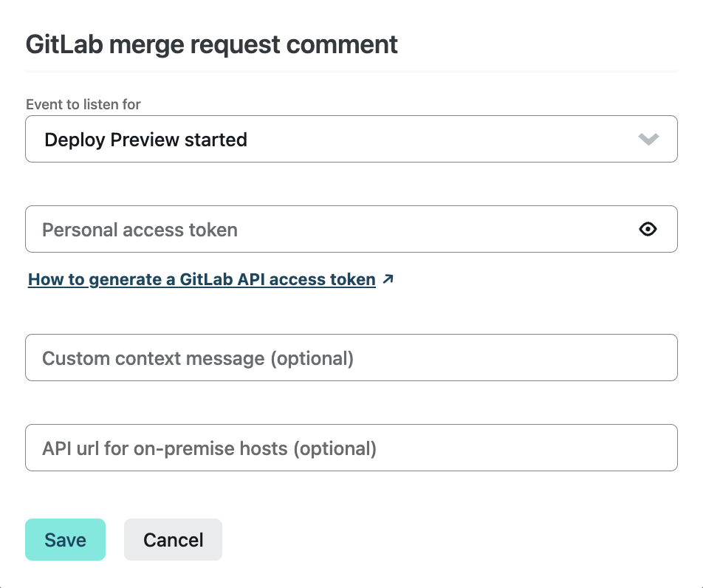
Task: Open the "Deploy Preview started" combo box
Action: coord(351,139)
